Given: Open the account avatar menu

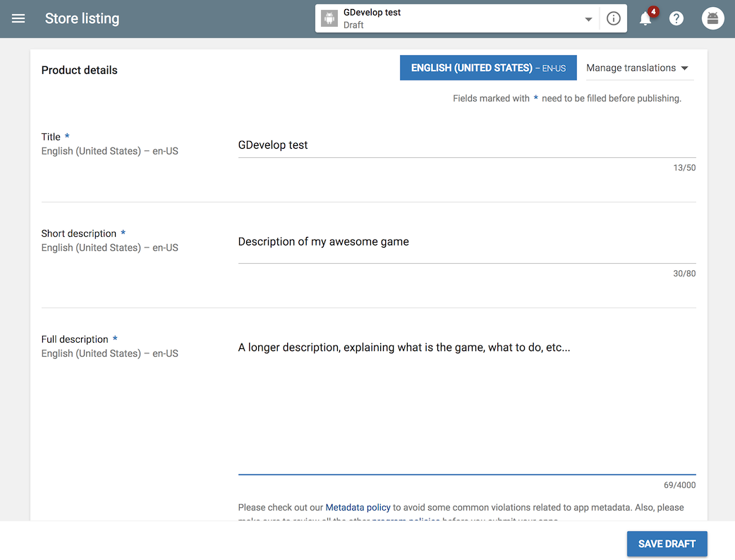Looking at the screenshot, I should pos(713,19).
